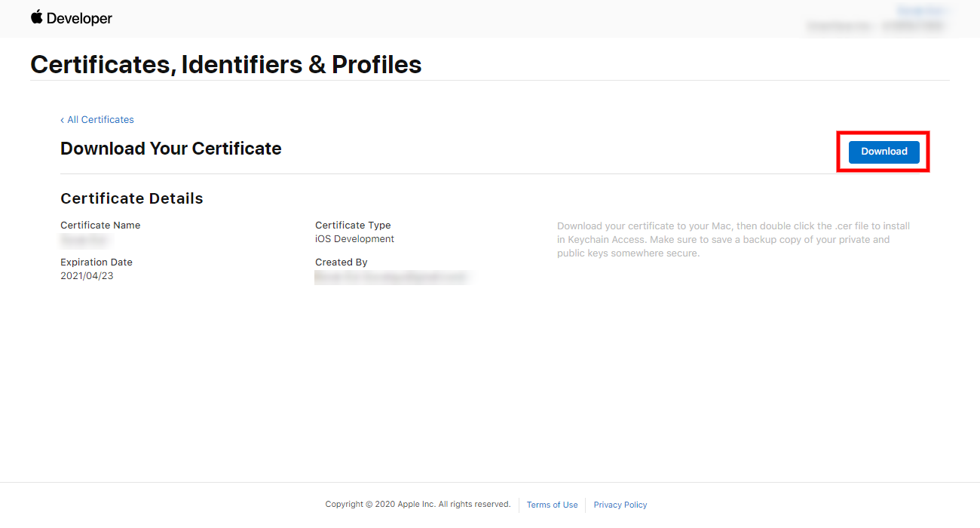This screenshot has width=980, height=528.
Task: Open the Privacy Policy link
Action: (x=620, y=505)
